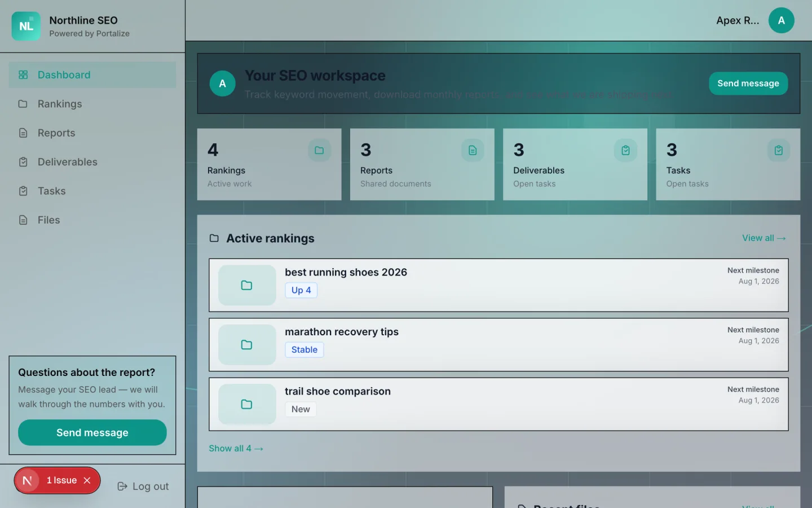Open the Rankings stat card

[x=269, y=164]
